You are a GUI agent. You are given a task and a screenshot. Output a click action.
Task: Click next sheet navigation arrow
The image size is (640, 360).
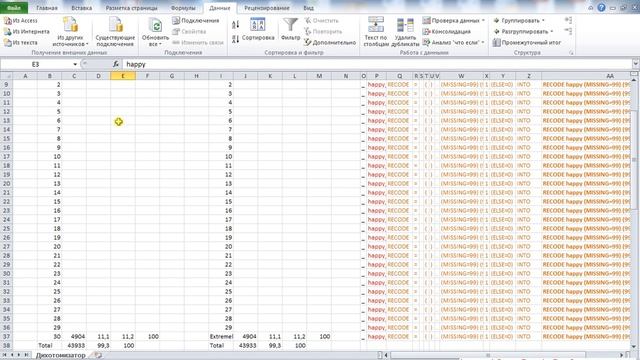coord(18,356)
